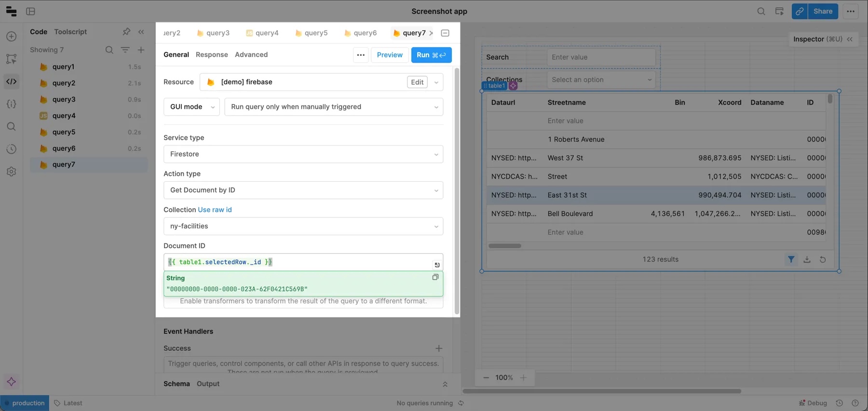Open app settings gear
Viewport: 868px width, 411px height.
coord(12,172)
